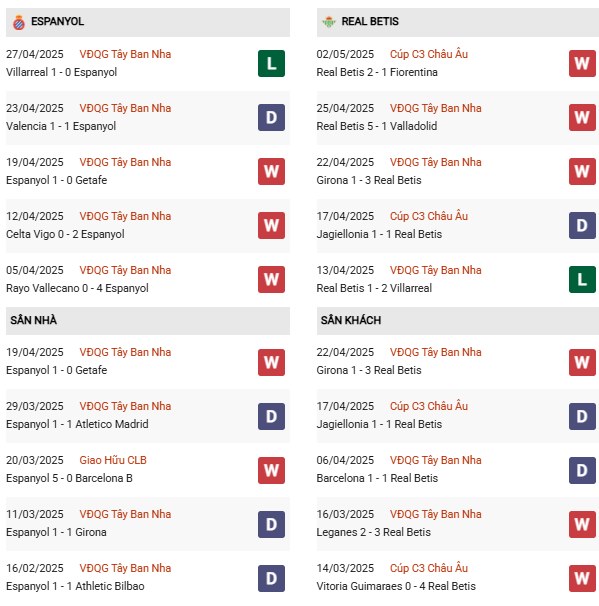Open the Giao Hữu CLB competition link
The width and height of the screenshot is (599, 606).
tap(113, 460)
